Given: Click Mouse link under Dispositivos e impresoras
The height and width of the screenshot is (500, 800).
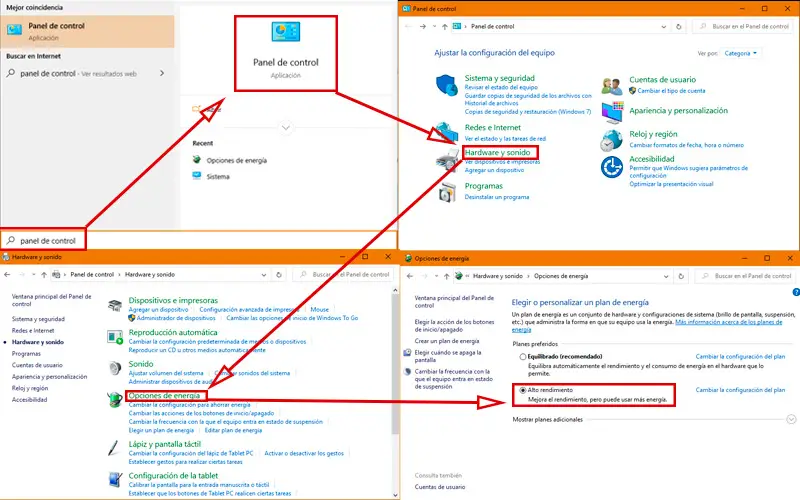Looking at the screenshot, I should tap(320, 309).
